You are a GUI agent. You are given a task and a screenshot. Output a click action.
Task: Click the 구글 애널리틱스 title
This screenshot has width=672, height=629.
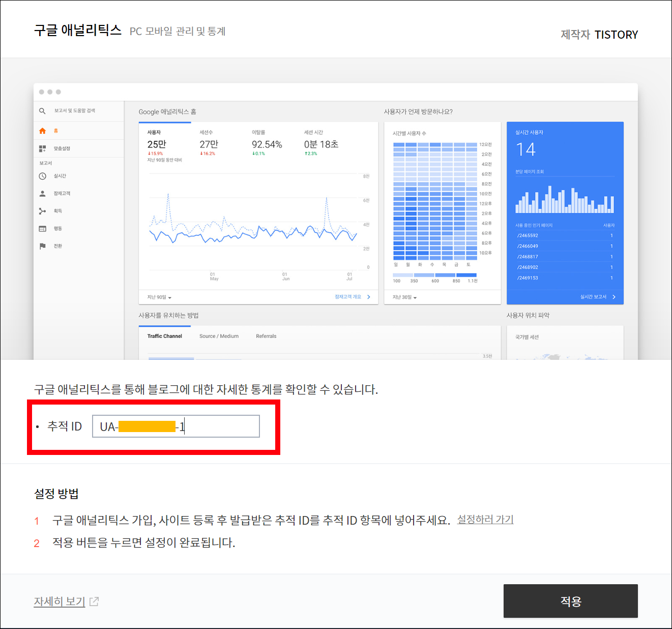pyautogui.click(x=78, y=30)
